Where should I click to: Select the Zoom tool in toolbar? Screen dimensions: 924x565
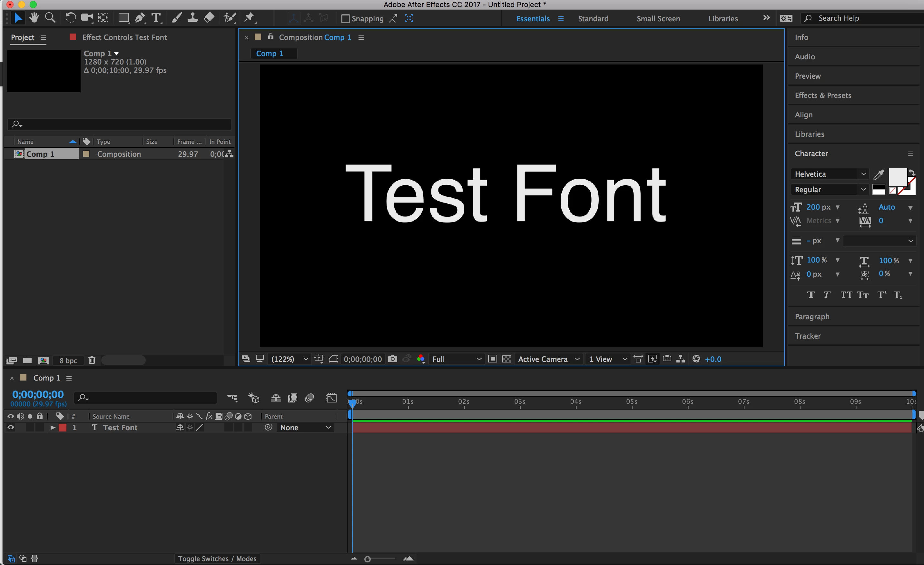[50, 18]
